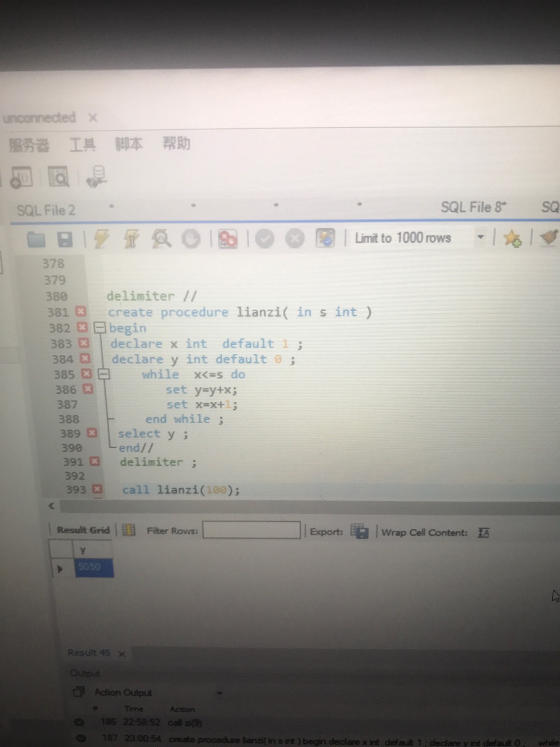Click 'select y ;' line
This screenshot has width=560, height=747.
[x=153, y=434]
